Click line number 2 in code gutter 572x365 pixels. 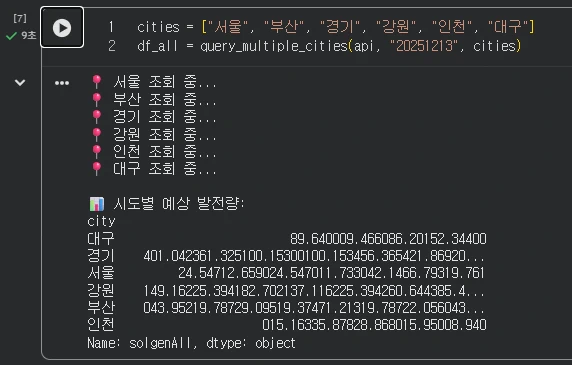112,46
